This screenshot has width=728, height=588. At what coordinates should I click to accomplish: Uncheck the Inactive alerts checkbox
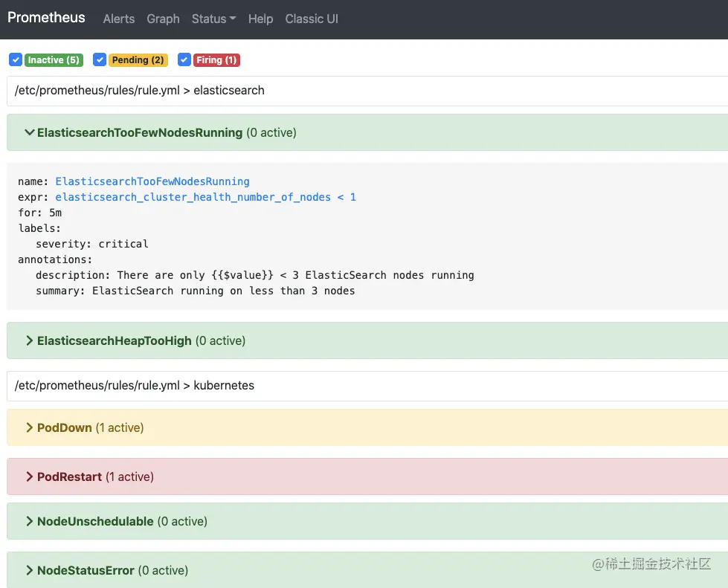coord(16,60)
